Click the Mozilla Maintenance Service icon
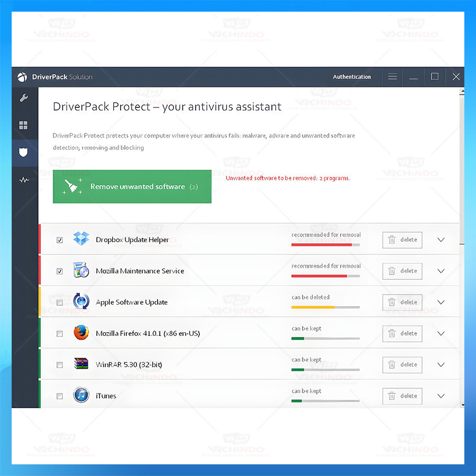Screen dimensions: 476x476 [81, 270]
